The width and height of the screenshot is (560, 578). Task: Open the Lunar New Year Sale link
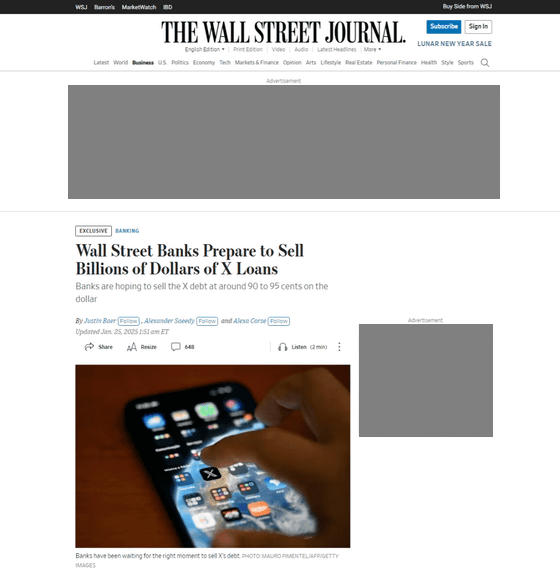coord(455,43)
